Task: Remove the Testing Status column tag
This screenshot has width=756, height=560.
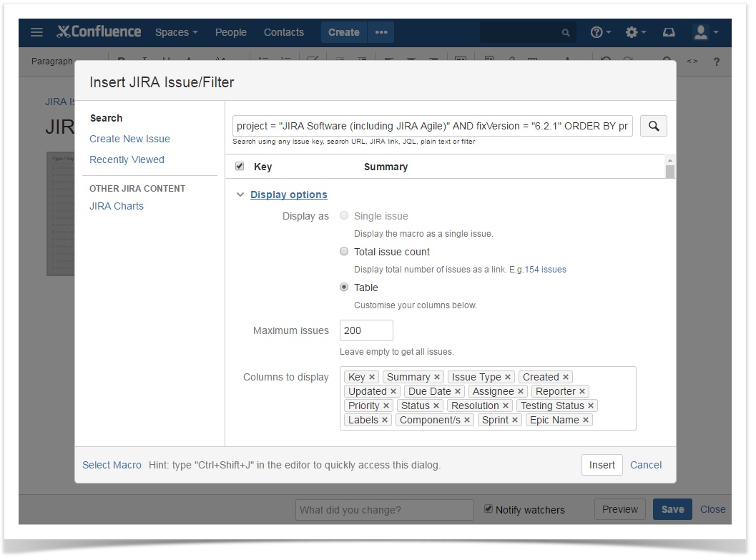Action: pos(591,406)
